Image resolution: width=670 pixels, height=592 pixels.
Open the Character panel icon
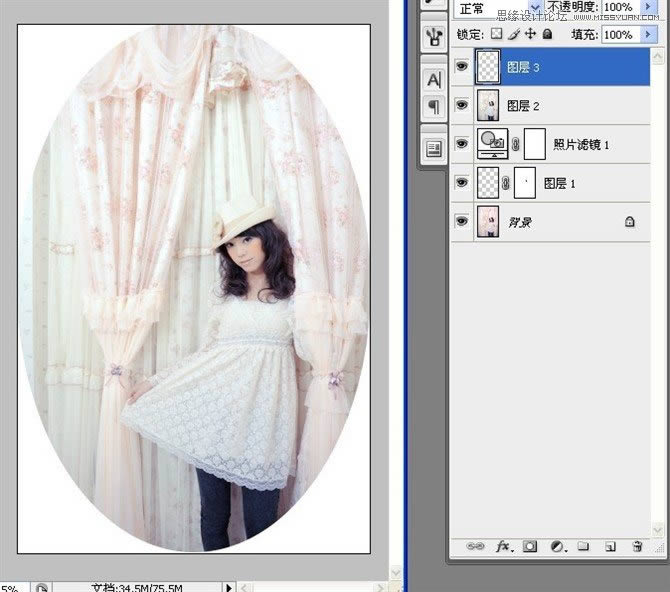(x=435, y=80)
